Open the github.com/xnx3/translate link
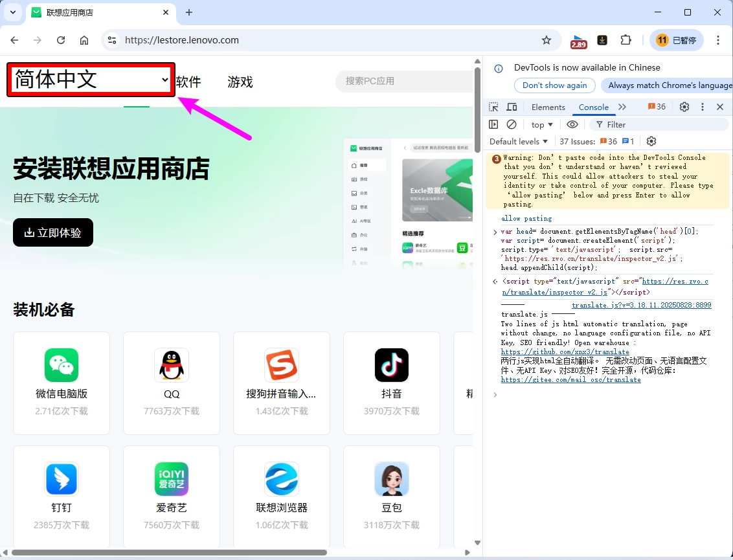Viewport: 733px width, 560px height. 565,352
